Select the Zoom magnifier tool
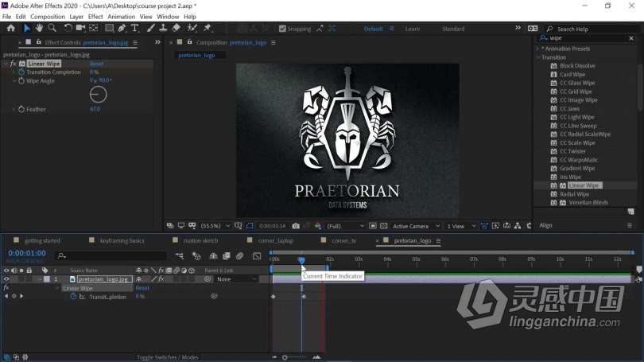This screenshot has width=644, height=362. [x=52, y=28]
